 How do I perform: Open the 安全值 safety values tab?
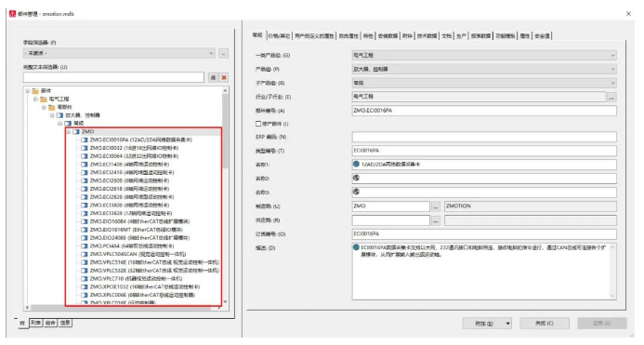[x=542, y=36]
